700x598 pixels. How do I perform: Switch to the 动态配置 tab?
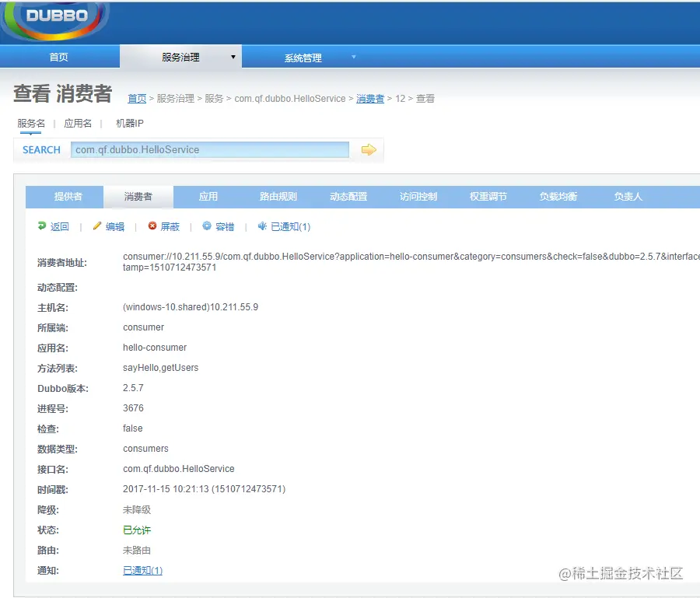coord(348,197)
